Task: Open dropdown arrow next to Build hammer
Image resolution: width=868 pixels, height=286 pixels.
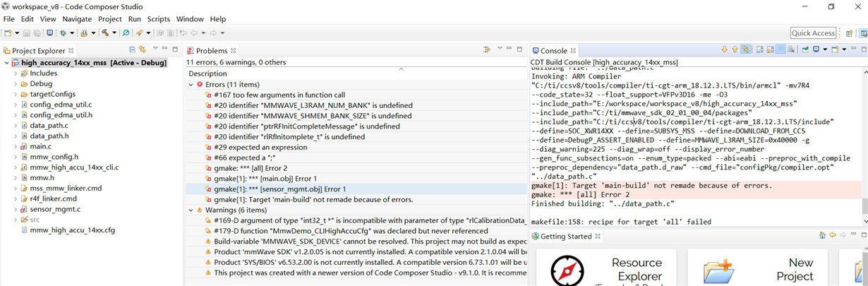Action: (114, 32)
